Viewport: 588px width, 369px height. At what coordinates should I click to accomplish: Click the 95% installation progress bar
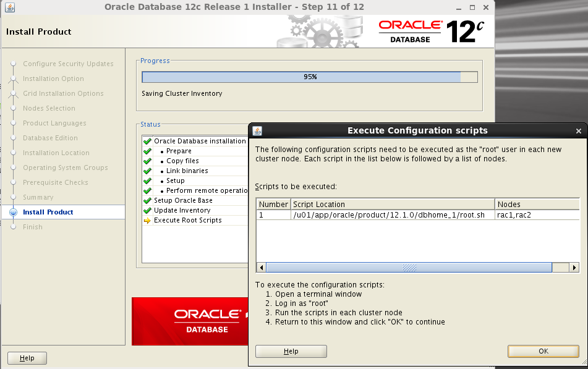[310, 77]
